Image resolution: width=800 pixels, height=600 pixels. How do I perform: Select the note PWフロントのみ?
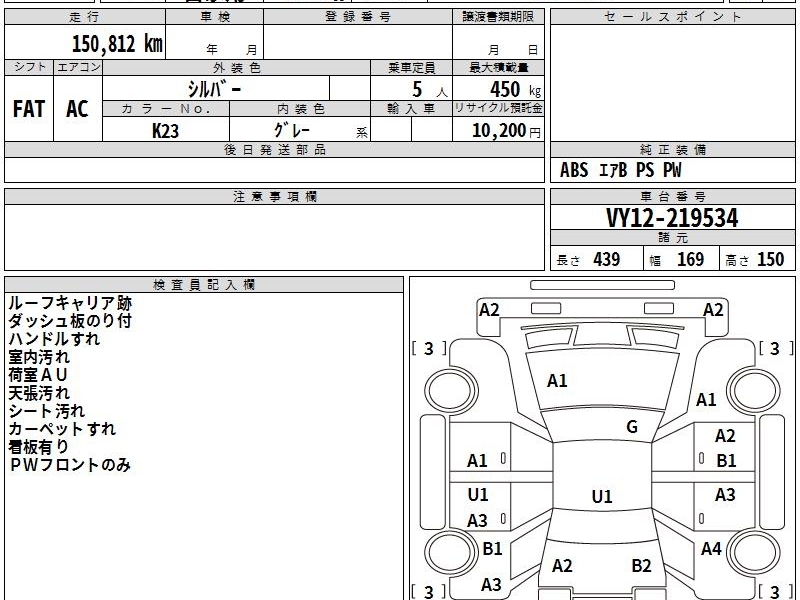pos(70,465)
